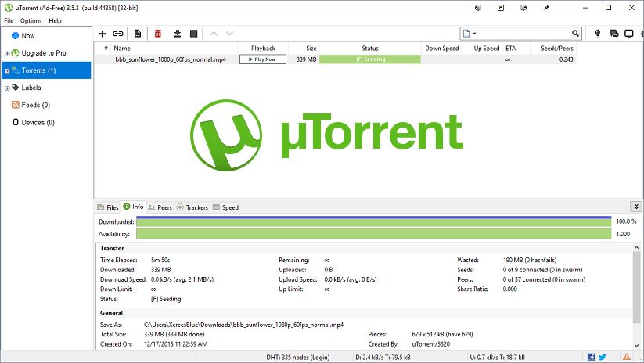Expand the Upgrade to Pro tree node

tap(7, 53)
